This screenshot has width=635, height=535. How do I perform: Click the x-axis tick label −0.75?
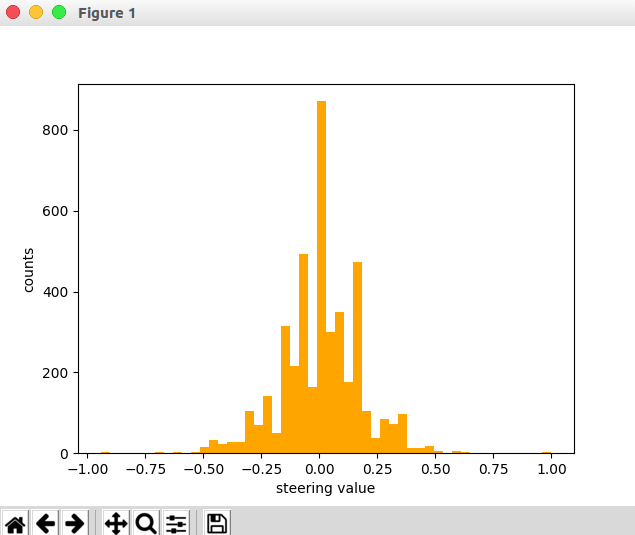coord(146,469)
